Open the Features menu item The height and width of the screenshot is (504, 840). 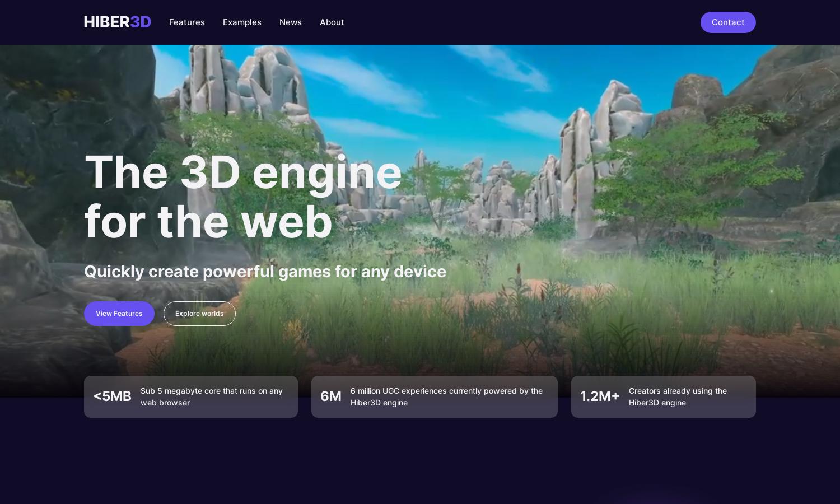coord(187,22)
